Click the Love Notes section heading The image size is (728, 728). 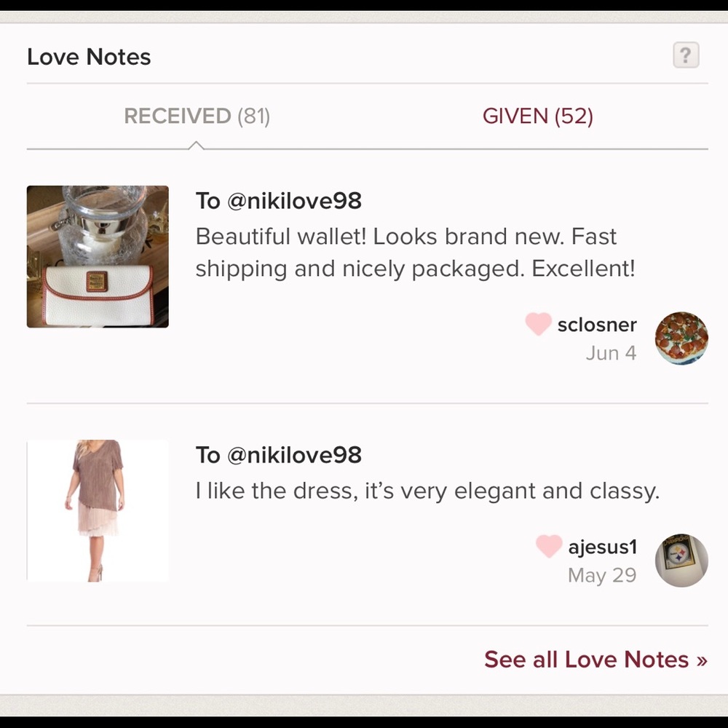pyautogui.click(x=89, y=57)
